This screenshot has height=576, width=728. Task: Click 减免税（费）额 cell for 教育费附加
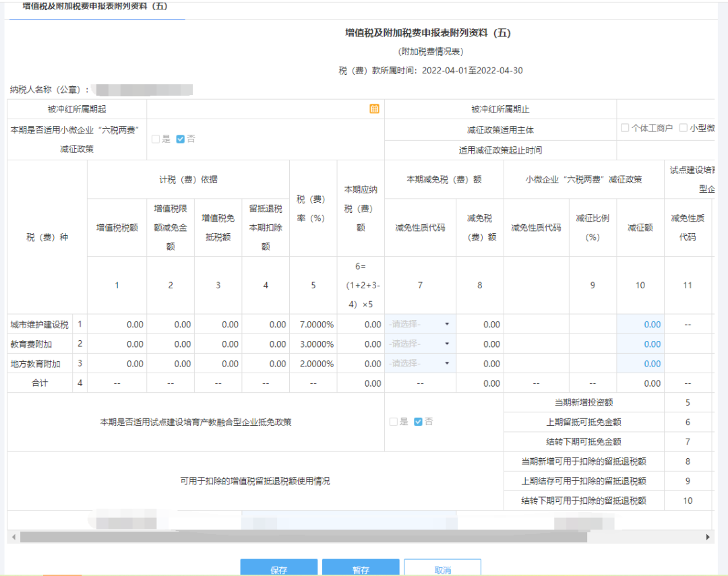click(480, 344)
